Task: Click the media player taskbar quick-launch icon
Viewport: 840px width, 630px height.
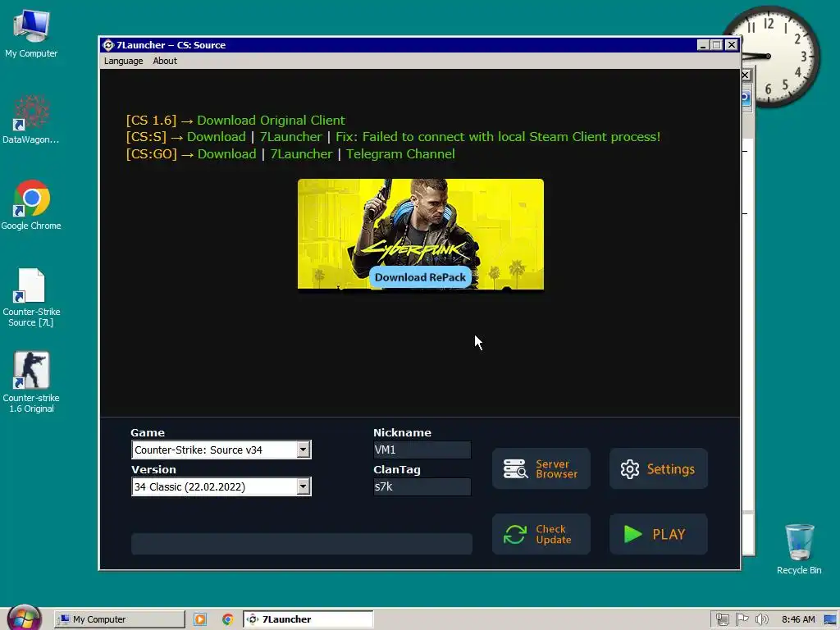Action: coord(200,619)
